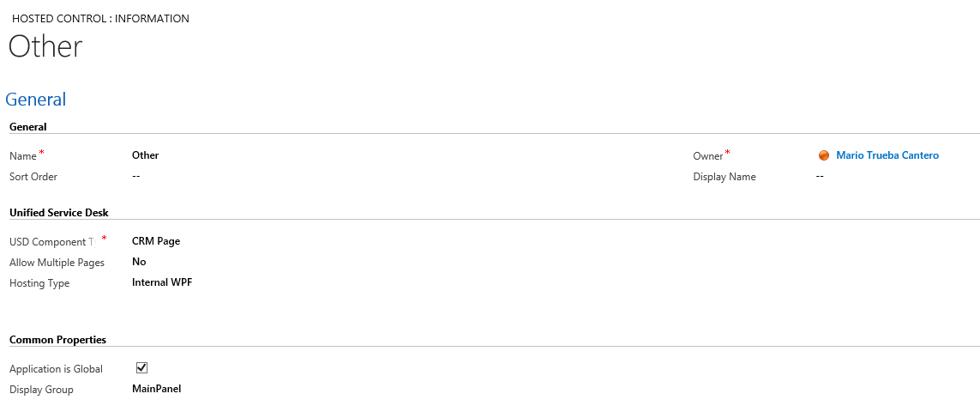Click the Hosting Type field label
The height and width of the screenshot is (412, 980).
pos(39,283)
